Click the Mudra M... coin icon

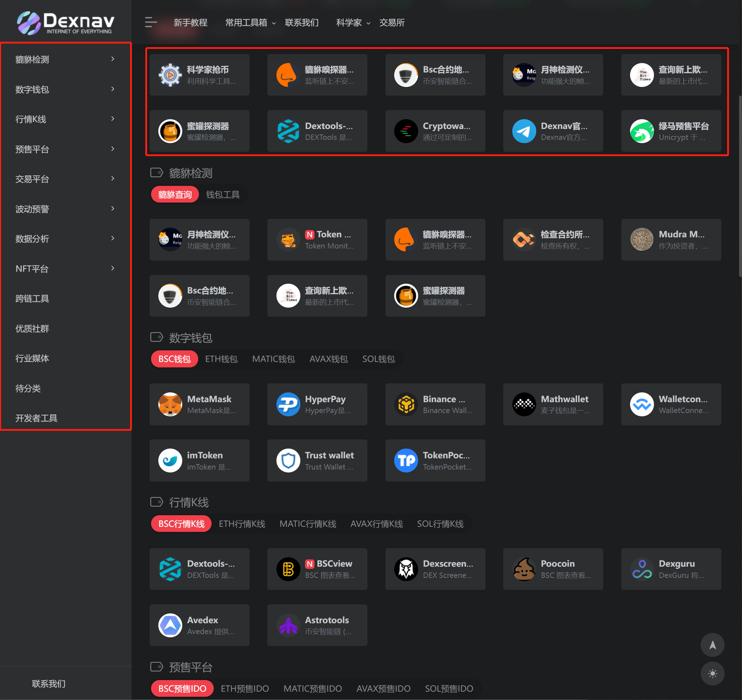(642, 240)
